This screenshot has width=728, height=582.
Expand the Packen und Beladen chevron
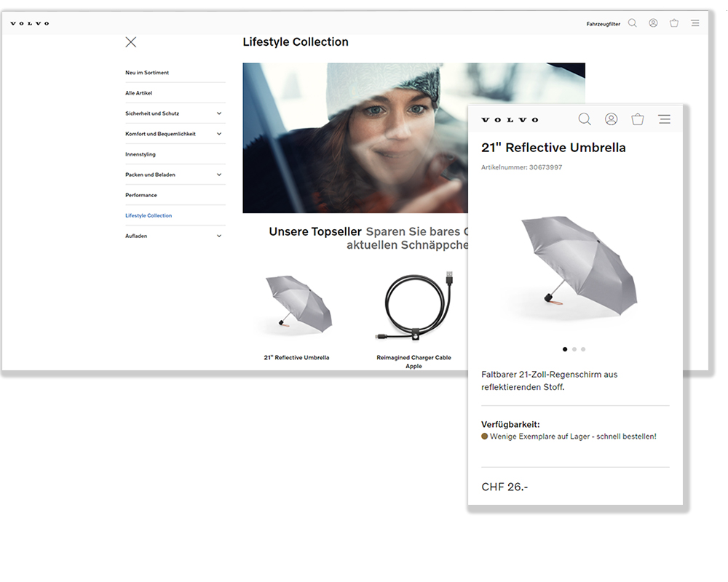tap(219, 175)
